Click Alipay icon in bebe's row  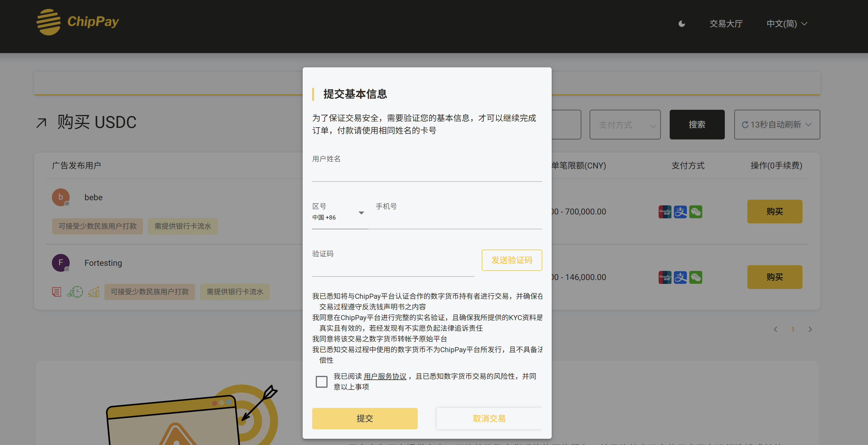coord(680,212)
